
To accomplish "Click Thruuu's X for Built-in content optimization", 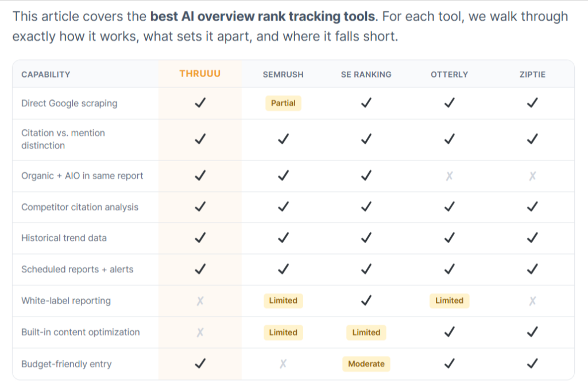I will pos(200,332).
